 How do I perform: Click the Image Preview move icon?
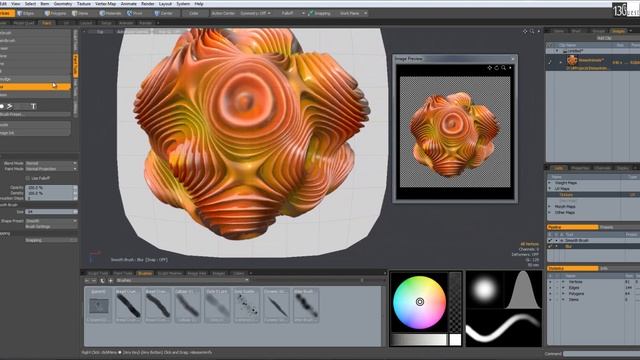coord(490,68)
